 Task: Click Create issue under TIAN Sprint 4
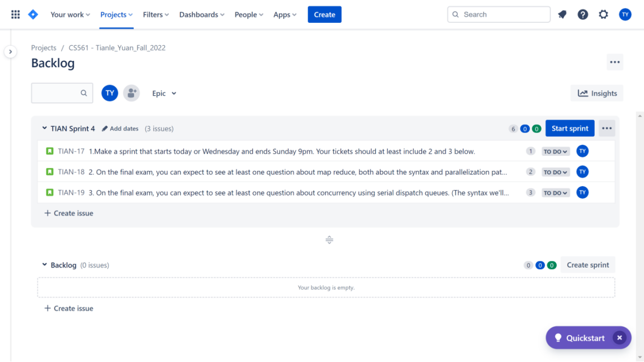tap(69, 213)
